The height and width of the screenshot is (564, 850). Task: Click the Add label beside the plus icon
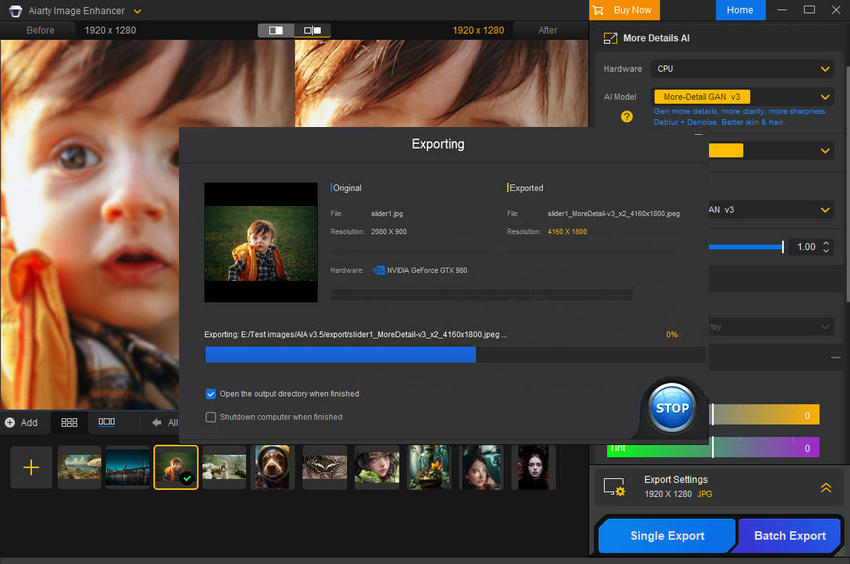[x=29, y=422]
